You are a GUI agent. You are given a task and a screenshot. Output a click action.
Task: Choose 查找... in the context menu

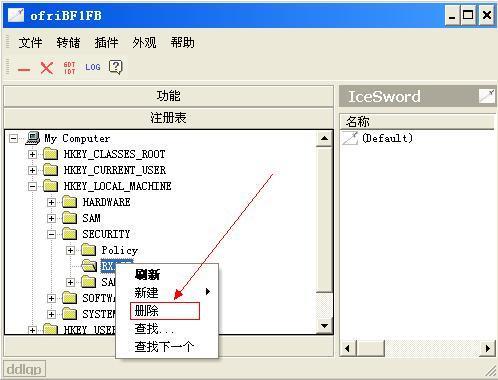(167, 329)
